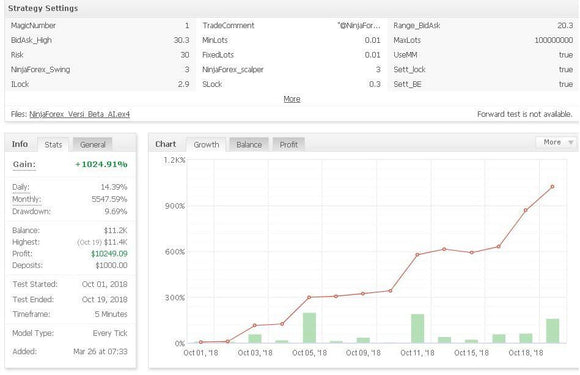Click the growth data point near 600% on Oct 11
580x375 pixels.
(417, 254)
